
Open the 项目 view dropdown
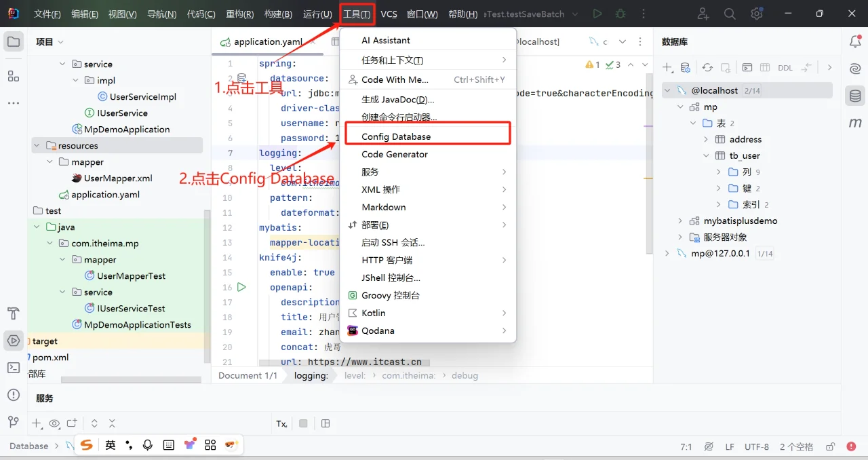click(x=50, y=42)
